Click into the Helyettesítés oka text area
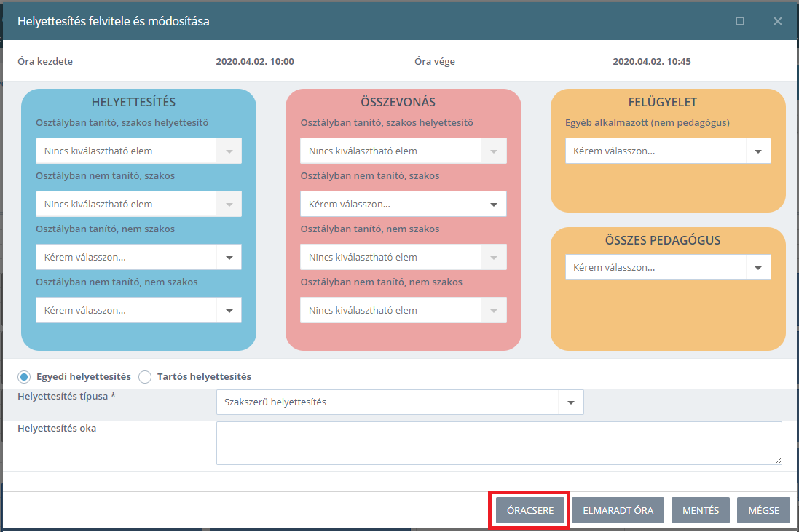This screenshot has height=532, width=799. click(499, 443)
